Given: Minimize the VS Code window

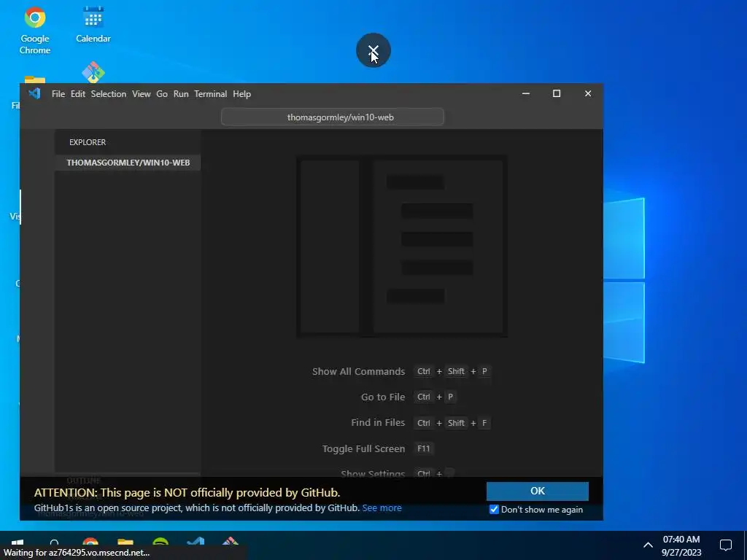Looking at the screenshot, I should 526,94.
